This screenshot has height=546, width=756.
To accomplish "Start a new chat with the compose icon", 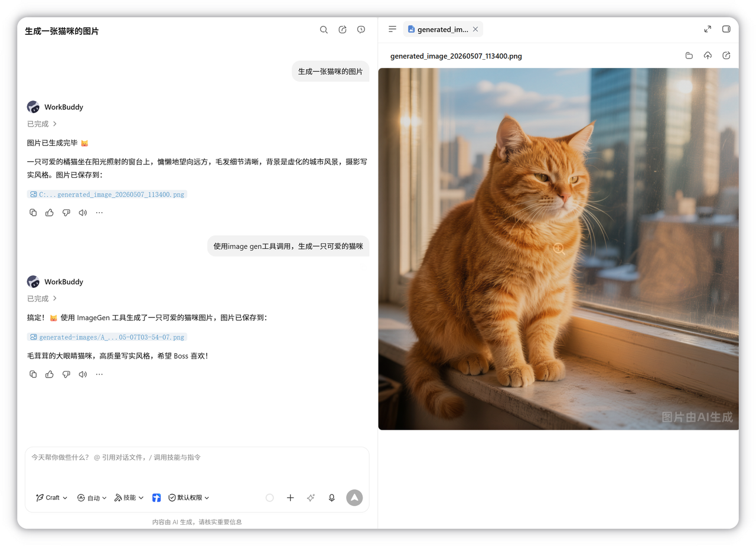I will click(x=343, y=30).
